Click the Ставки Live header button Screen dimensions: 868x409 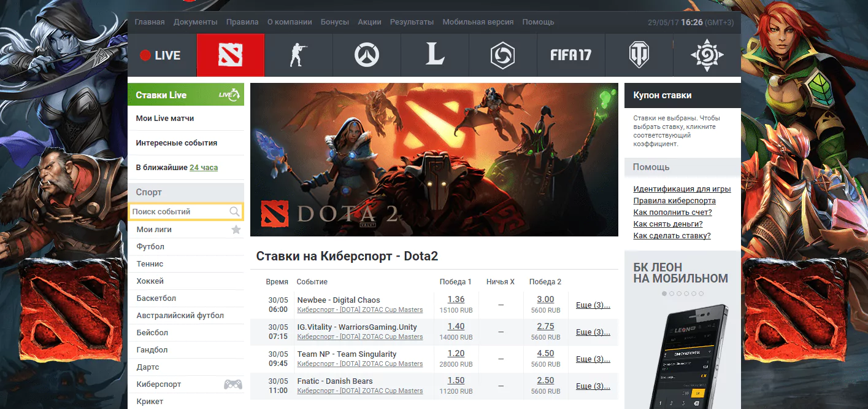[x=186, y=95]
